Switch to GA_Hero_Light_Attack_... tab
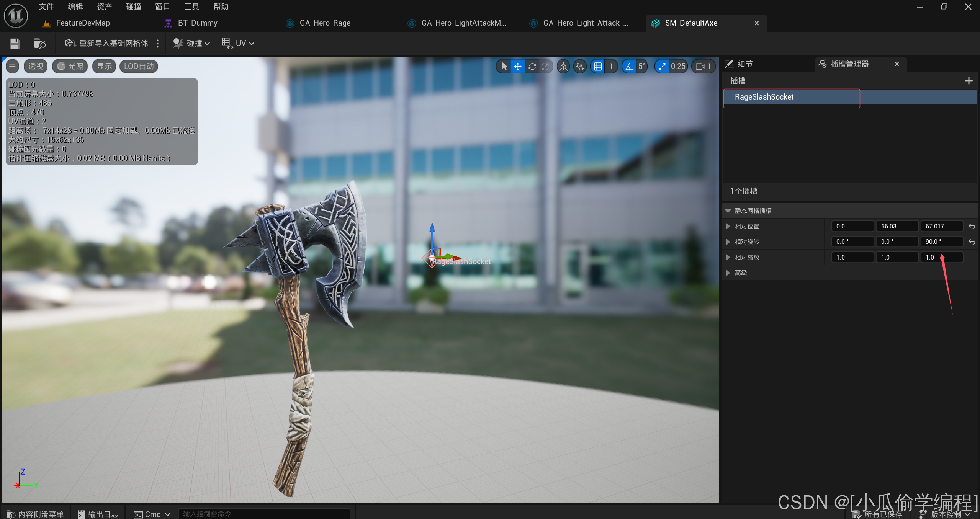 [x=585, y=23]
